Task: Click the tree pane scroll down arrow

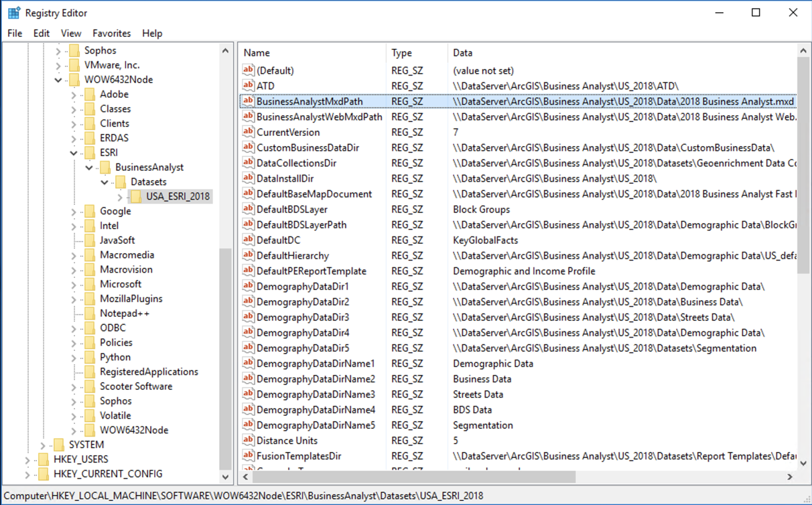Action: 225,477
